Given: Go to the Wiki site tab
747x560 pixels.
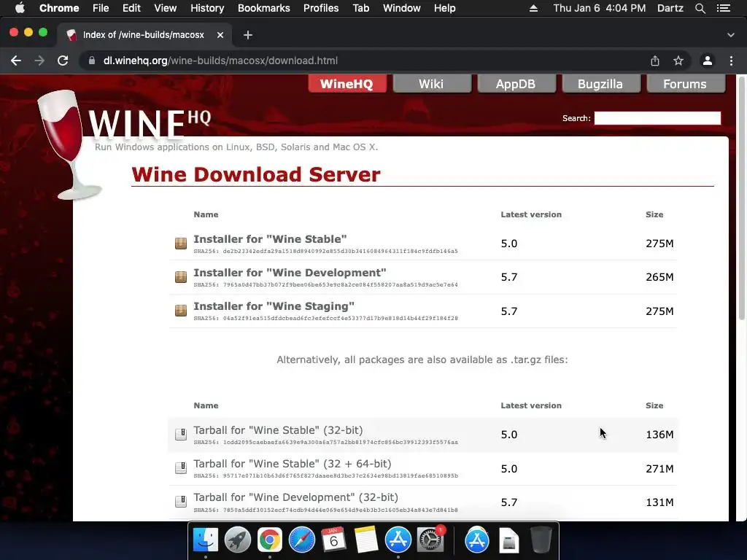Looking at the screenshot, I should click(x=431, y=84).
